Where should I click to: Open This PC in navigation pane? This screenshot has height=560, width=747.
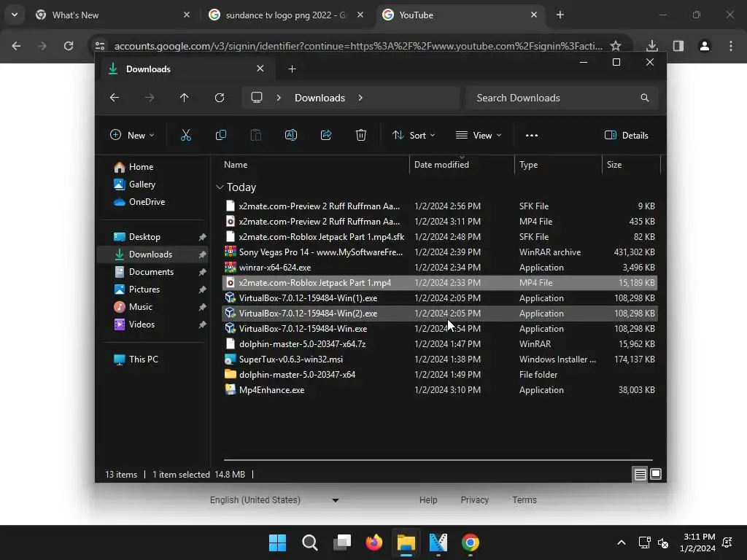coord(143,359)
